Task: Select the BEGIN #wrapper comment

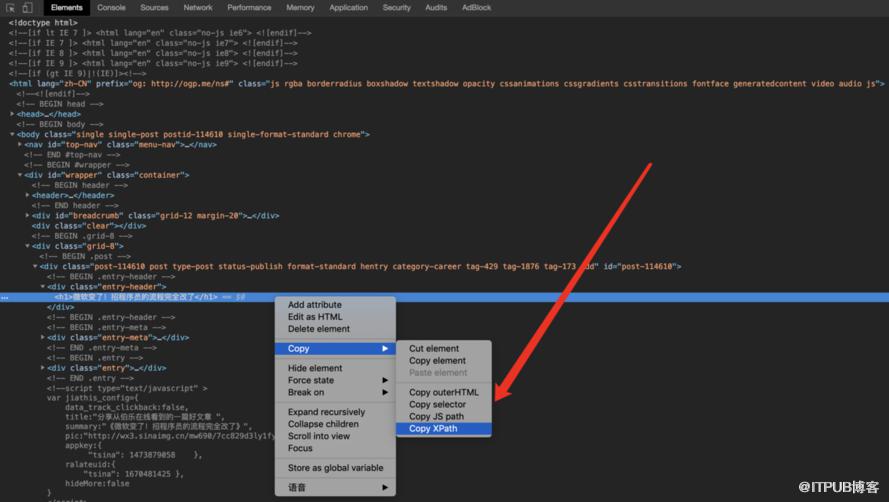Action: click(77, 165)
